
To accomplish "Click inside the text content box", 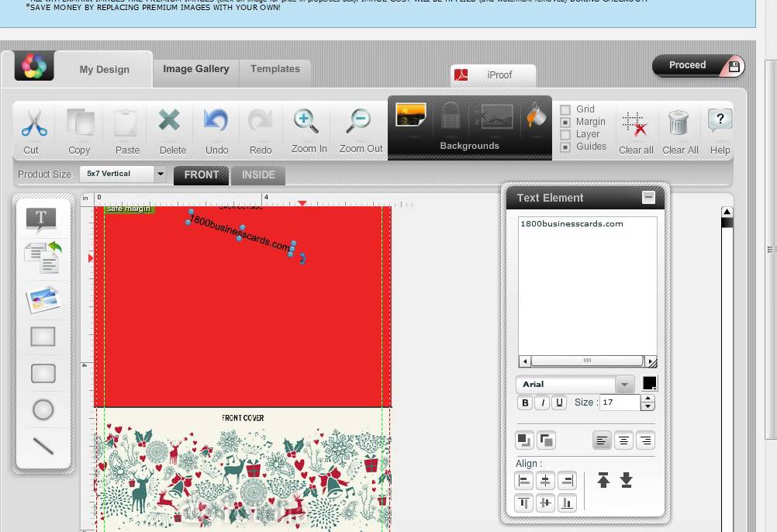I will click(x=588, y=286).
